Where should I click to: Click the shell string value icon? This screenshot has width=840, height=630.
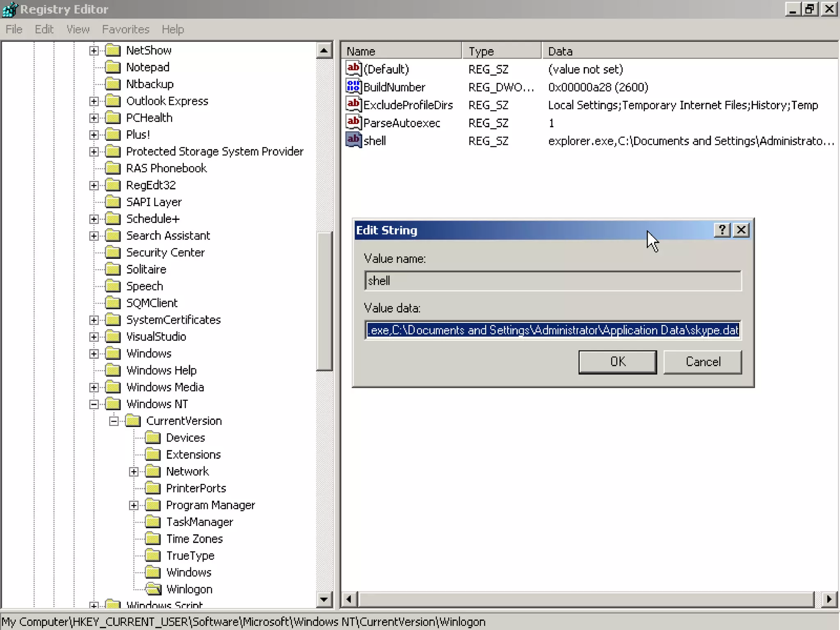click(x=353, y=140)
